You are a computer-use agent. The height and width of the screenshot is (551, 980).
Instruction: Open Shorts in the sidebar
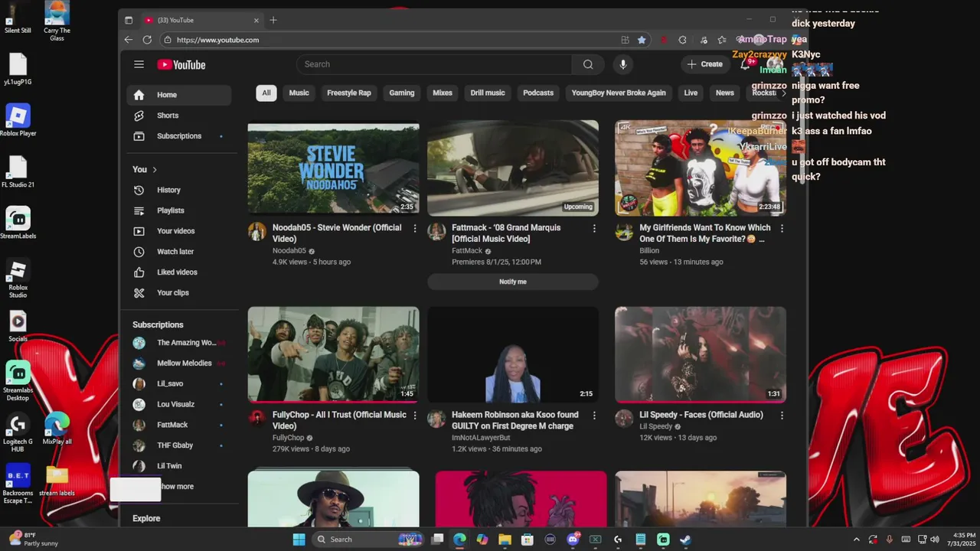[x=179, y=116]
